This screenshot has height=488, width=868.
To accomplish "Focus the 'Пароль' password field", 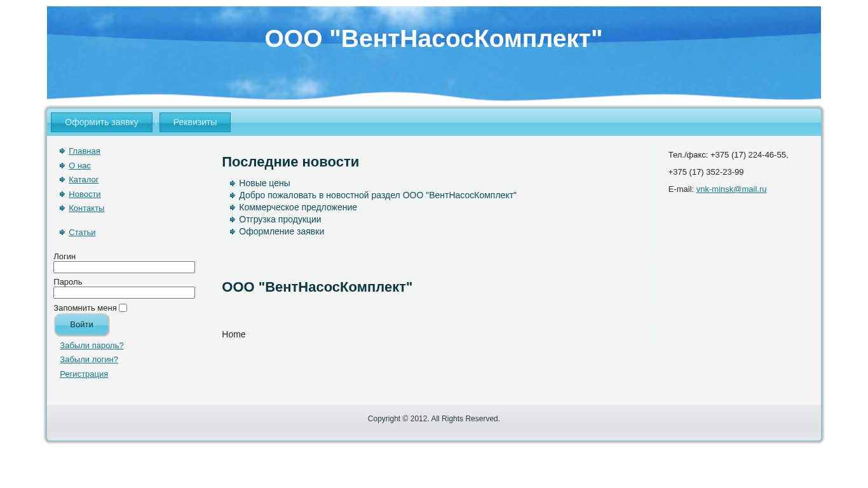I will [124, 293].
